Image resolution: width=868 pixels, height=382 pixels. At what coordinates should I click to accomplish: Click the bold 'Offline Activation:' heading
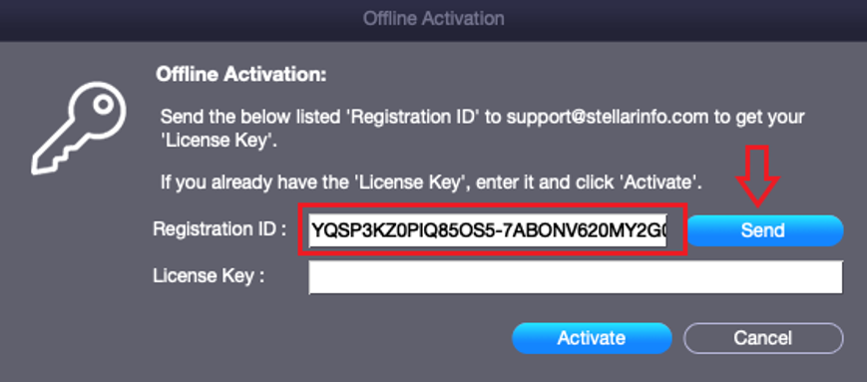tap(241, 74)
